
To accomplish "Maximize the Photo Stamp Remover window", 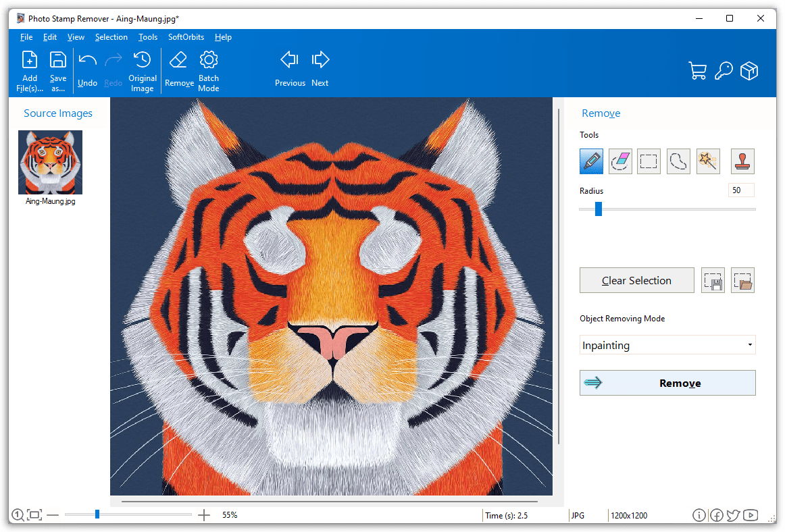I will tap(730, 18).
